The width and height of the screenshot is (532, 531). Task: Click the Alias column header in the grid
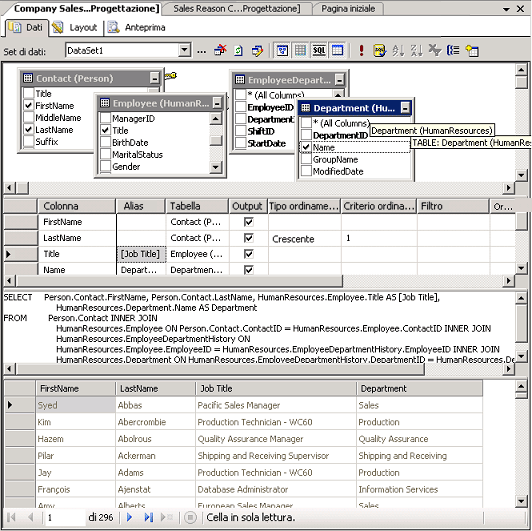[x=141, y=206]
